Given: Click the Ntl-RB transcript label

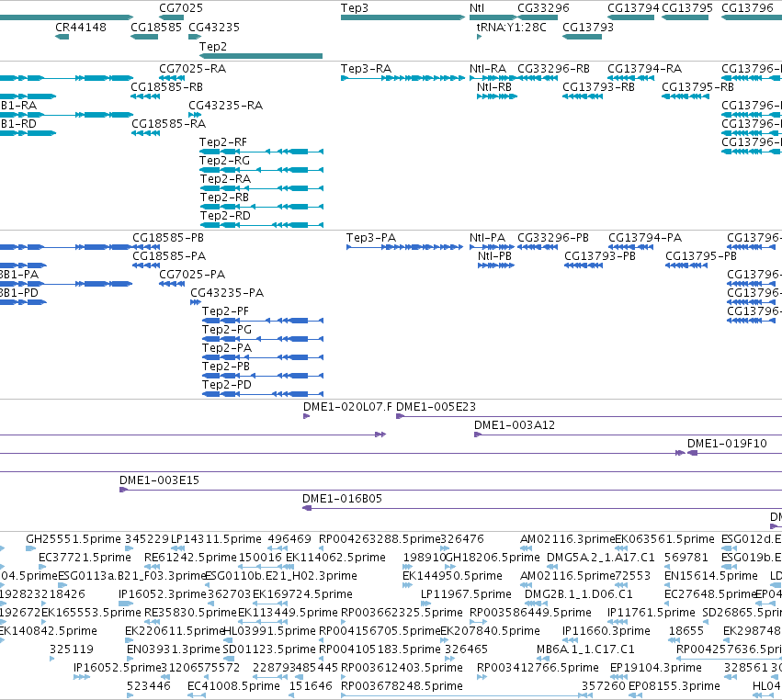Looking at the screenshot, I should [x=494, y=86].
